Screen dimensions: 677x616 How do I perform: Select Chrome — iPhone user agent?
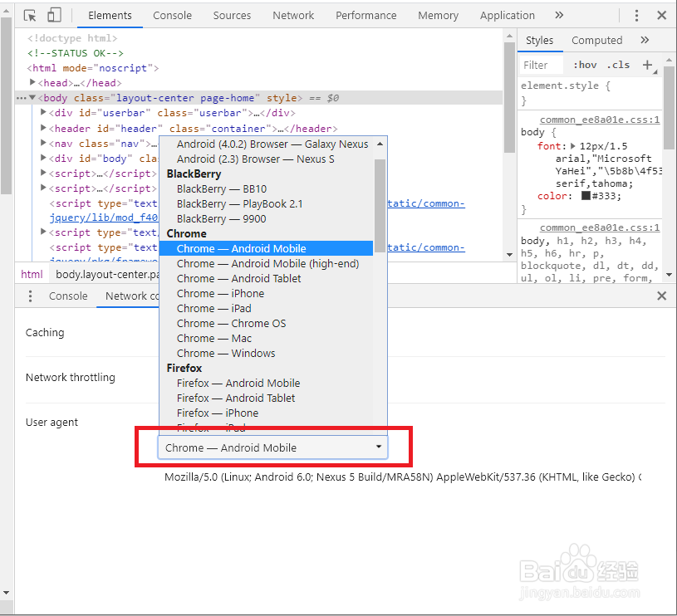267,293
